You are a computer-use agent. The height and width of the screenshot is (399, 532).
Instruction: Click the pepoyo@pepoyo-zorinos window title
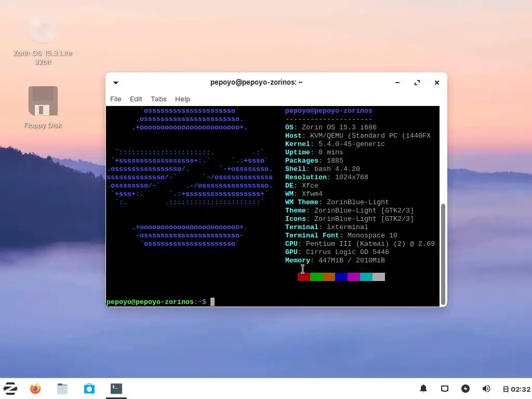(x=256, y=82)
